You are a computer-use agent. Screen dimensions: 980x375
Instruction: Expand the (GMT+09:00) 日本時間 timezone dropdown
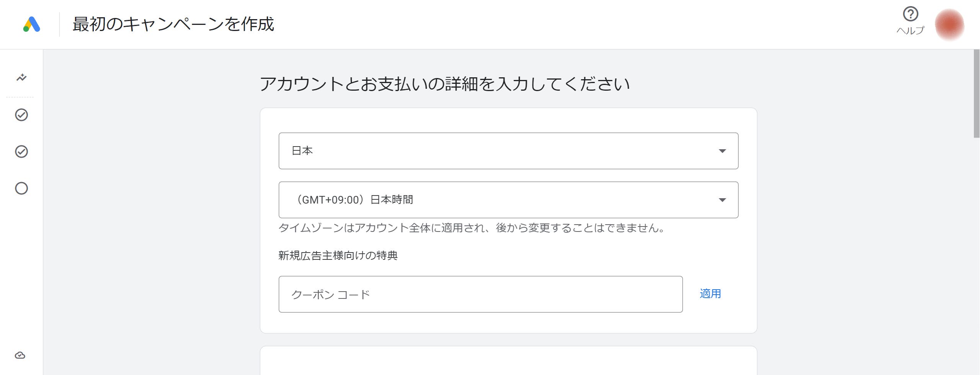pos(508,200)
